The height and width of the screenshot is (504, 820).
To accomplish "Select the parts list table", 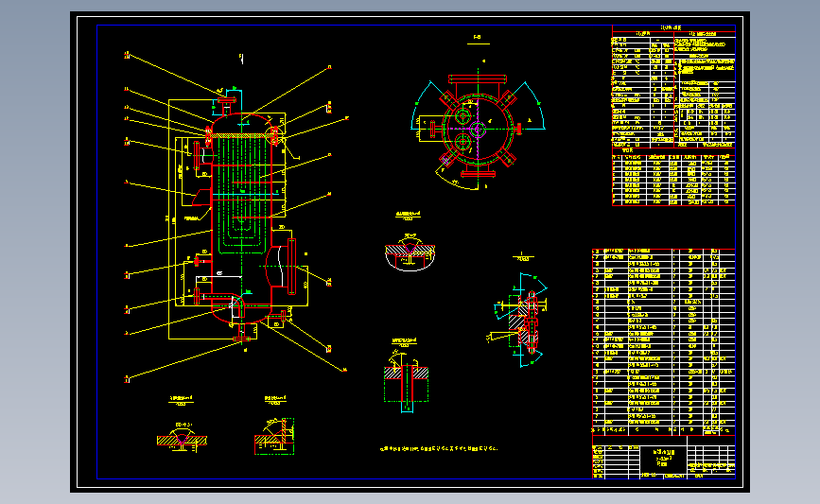I will click(x=664, y=341).
